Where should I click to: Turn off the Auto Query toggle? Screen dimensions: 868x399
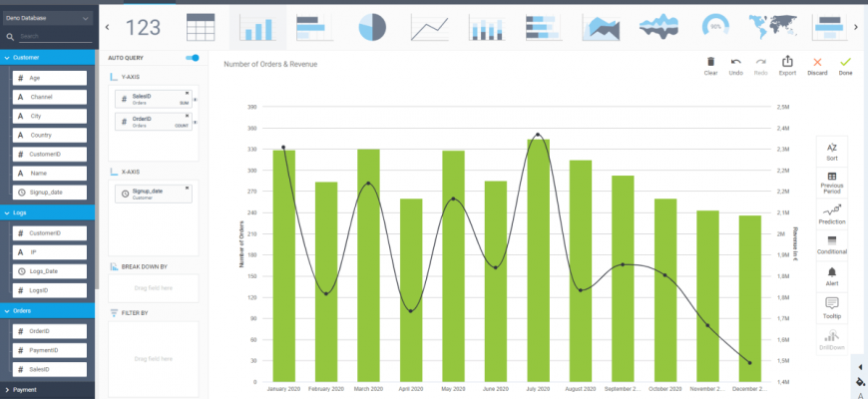[x=193, y=58]
